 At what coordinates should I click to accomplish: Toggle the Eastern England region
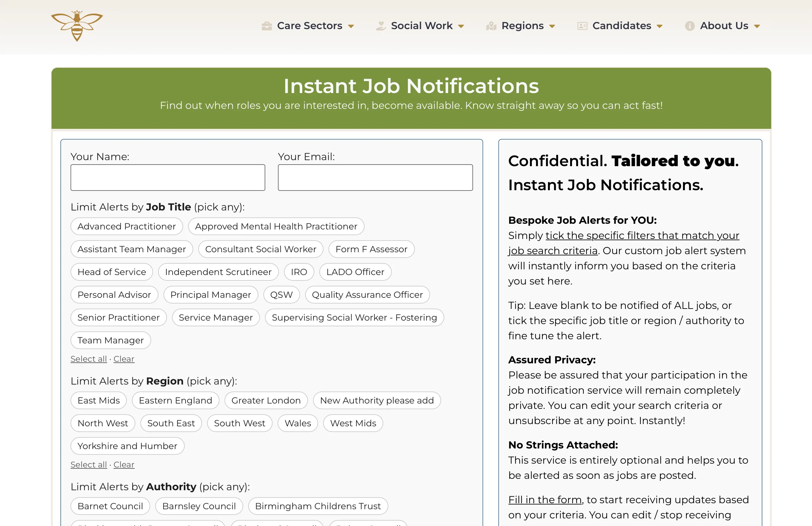click(x=175, y=401)
